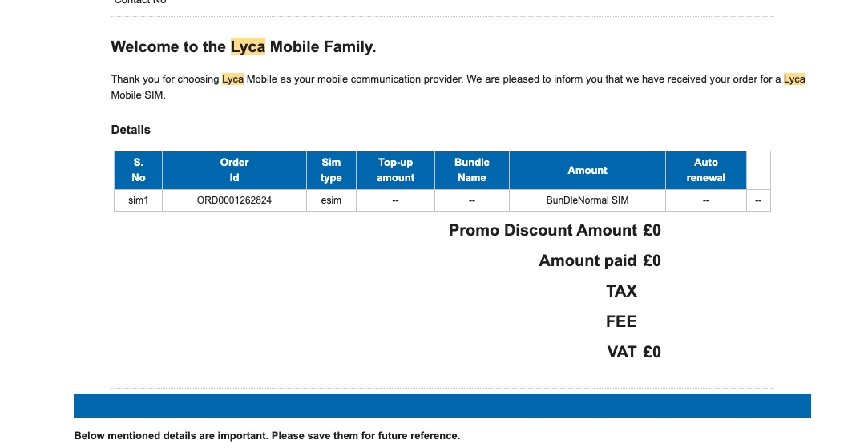Click the blue banner bar
Image resolution: width=868 pixels, height=448 pixels.
[442, 406]
